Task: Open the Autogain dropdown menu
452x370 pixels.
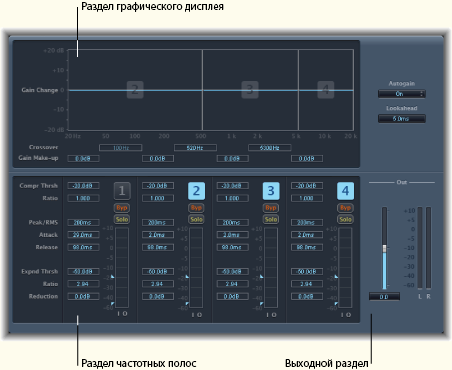Action: click(402, 94)
